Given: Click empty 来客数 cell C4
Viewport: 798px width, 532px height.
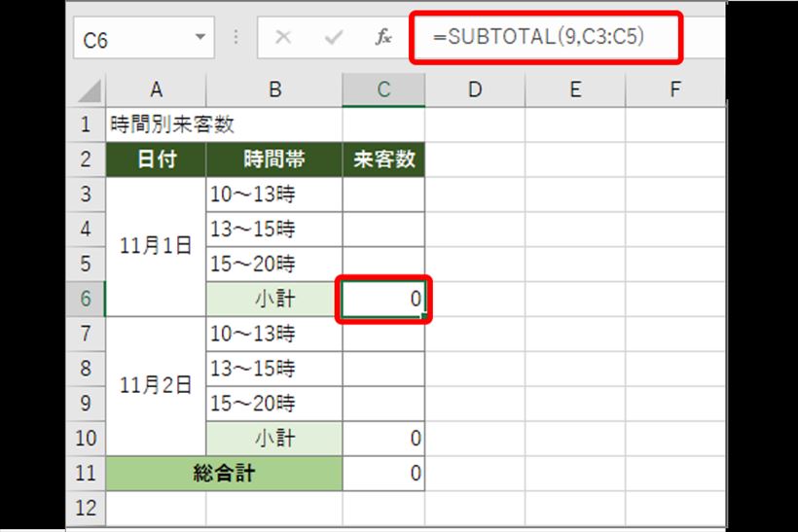Looking at the screenshot, I should pyautogui.click(x=383, y=230).
